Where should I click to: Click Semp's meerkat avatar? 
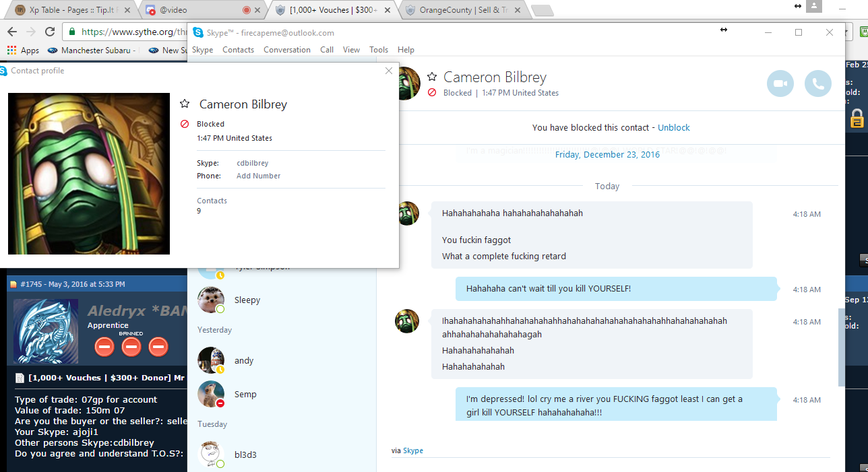click(211, 394)
